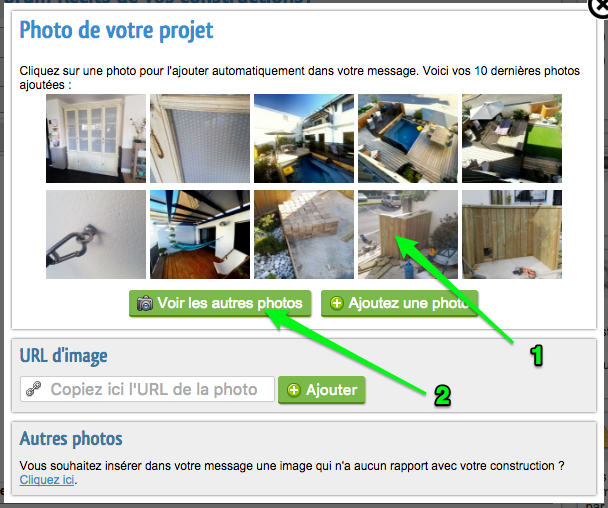Insert the wooden fence by street thumbnail
The height and width of the screenshot is (508, 608).
[x=408, y=234]
